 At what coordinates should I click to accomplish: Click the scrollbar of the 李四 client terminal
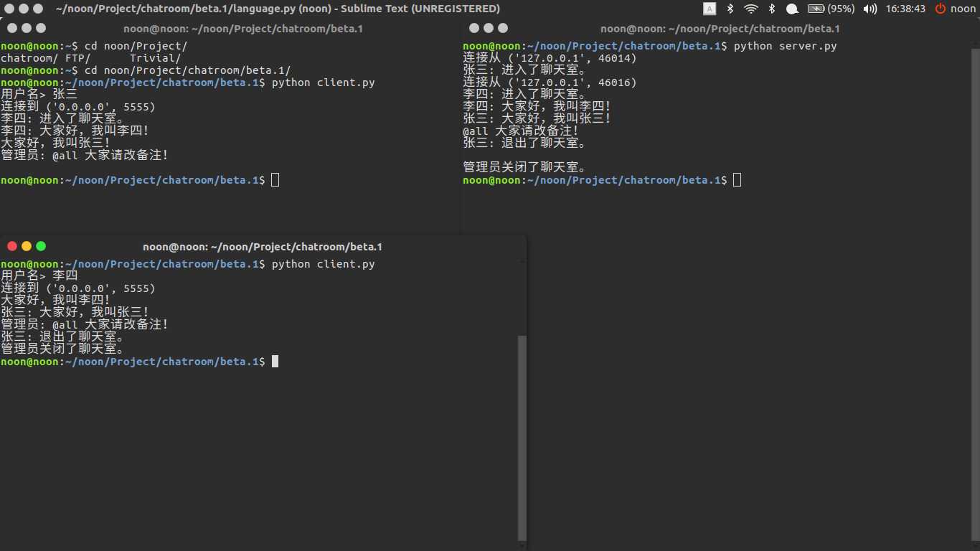pyautogui.click(x=522, y=438)
